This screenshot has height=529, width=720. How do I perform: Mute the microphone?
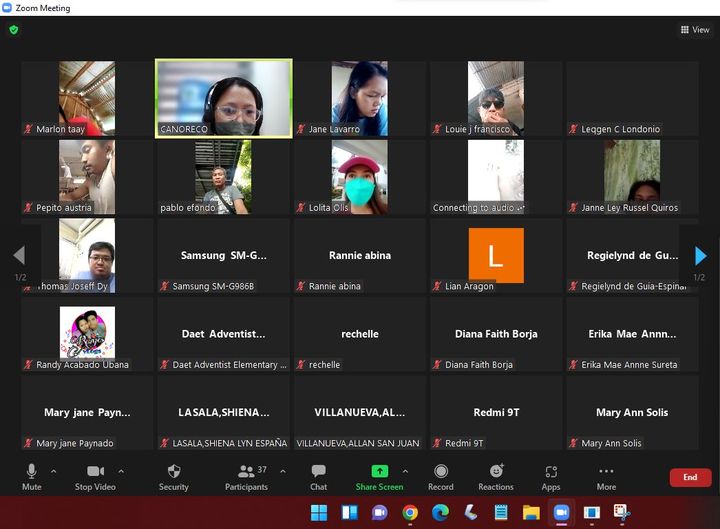(32, 476)
